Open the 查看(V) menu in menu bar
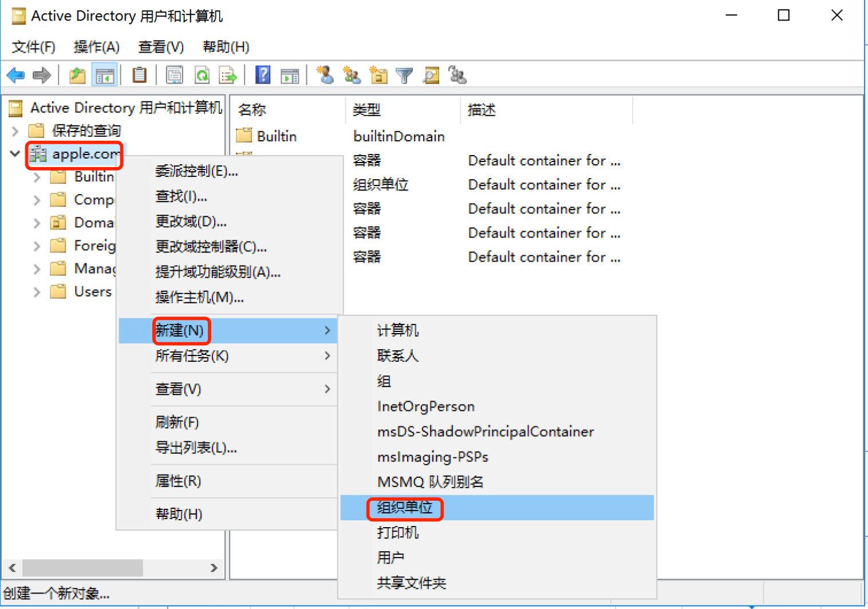This screenshot has height=609, width=868. (x=161, y=47)
